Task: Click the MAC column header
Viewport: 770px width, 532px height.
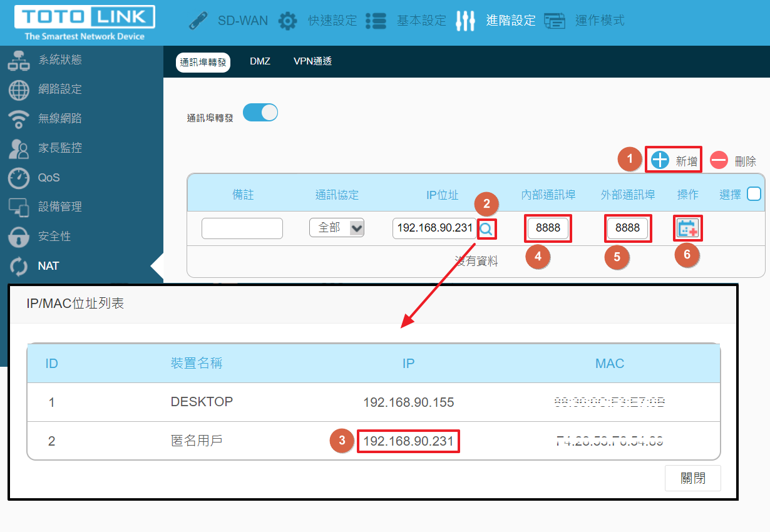Action: click(610, 364)
